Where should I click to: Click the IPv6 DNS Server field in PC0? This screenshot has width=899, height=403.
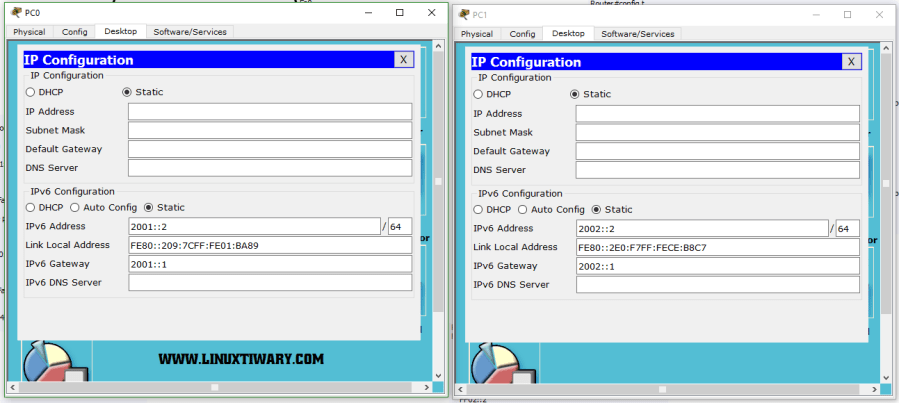coord(270,283)
